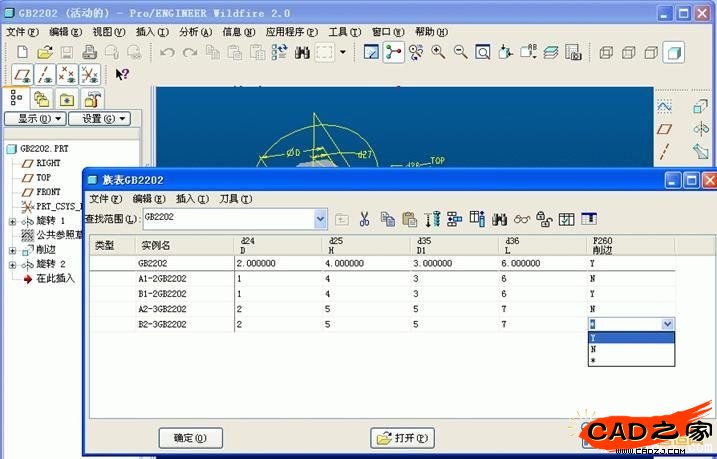Click the undo arrow icon

pos(167,52)
